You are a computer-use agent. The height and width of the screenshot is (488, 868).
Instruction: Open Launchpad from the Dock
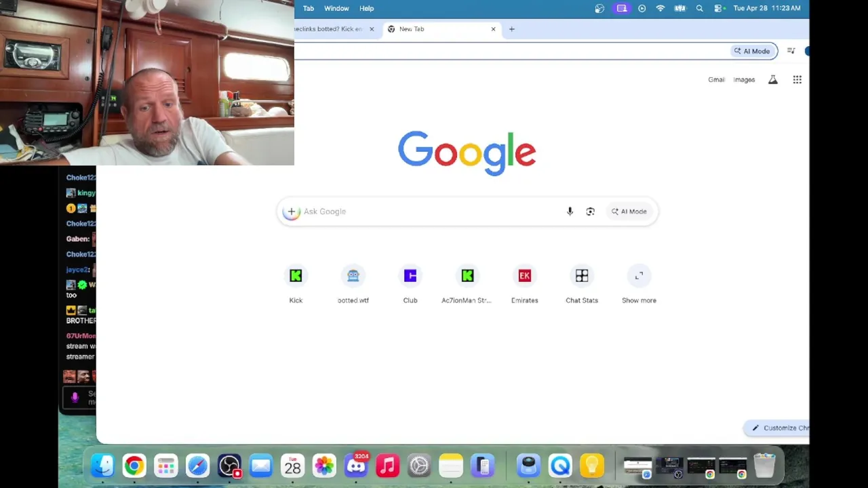(166, 466)
